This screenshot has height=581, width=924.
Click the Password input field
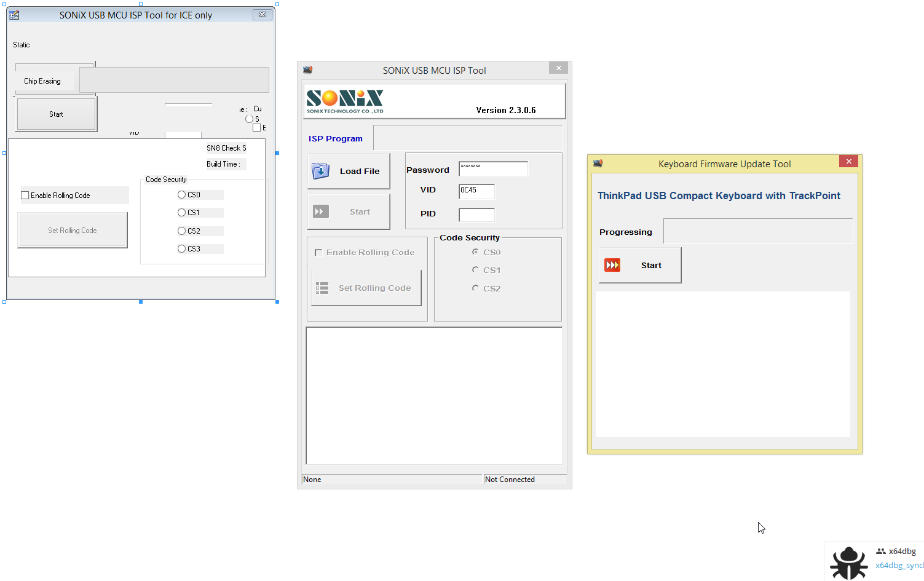coord(493,169)
